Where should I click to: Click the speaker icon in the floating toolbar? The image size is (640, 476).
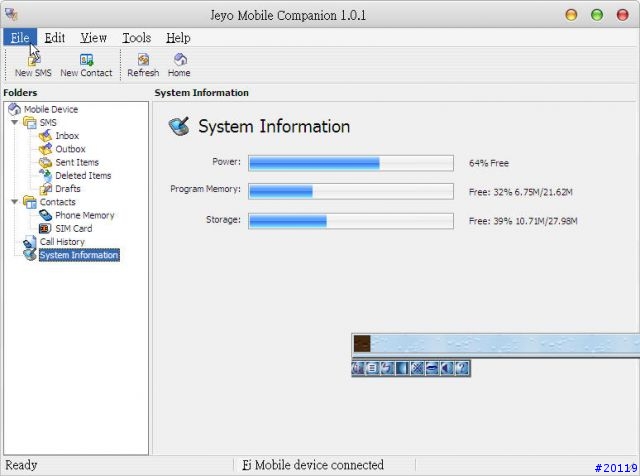pos(447,368)
